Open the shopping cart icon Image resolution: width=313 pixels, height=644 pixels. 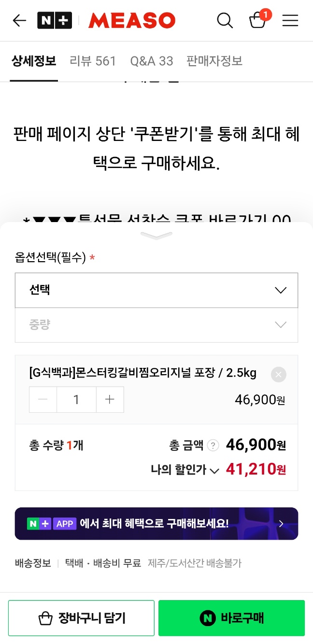tap(257, 20)
